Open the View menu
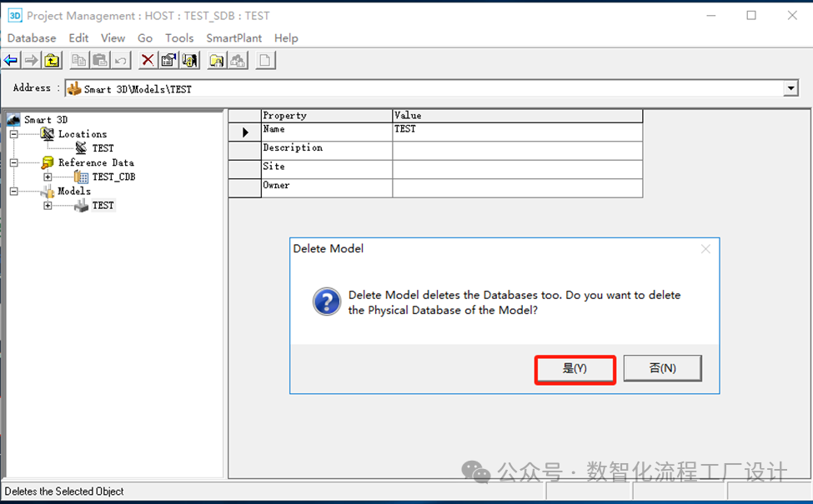This screenshot has width=813, height=504. 113,38
